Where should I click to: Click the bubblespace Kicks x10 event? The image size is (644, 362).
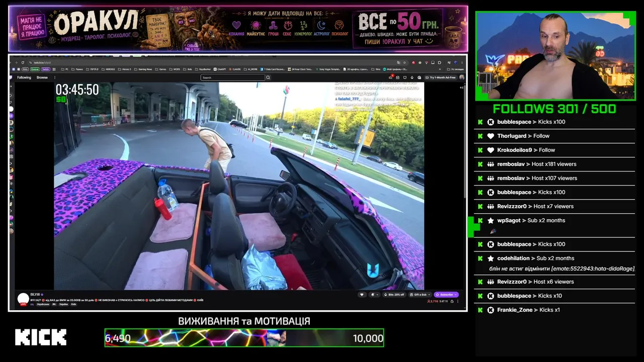pyautogui.click(x=554, y=296)
